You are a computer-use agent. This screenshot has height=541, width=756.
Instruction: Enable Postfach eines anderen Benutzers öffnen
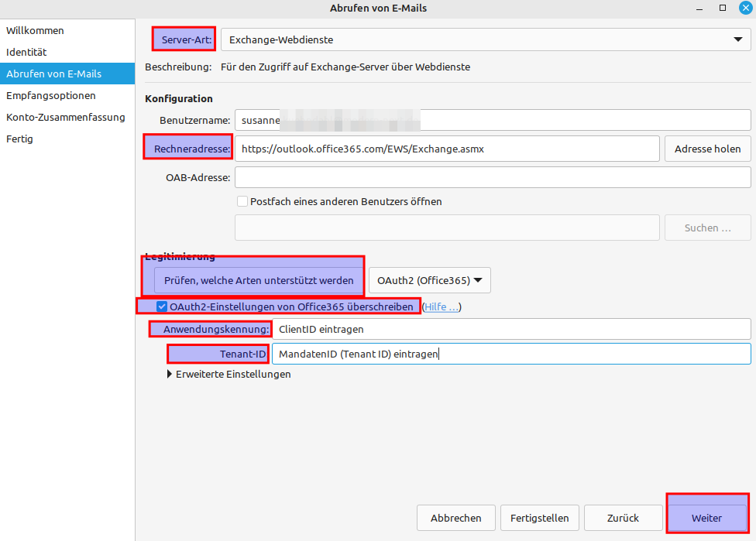click(242, 201)
